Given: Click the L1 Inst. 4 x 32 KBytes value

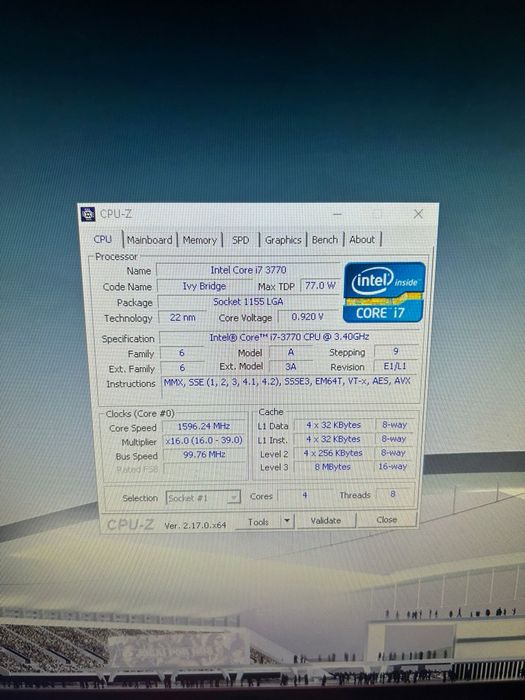Looking at the screenshot, I should (x=333, y=439).
